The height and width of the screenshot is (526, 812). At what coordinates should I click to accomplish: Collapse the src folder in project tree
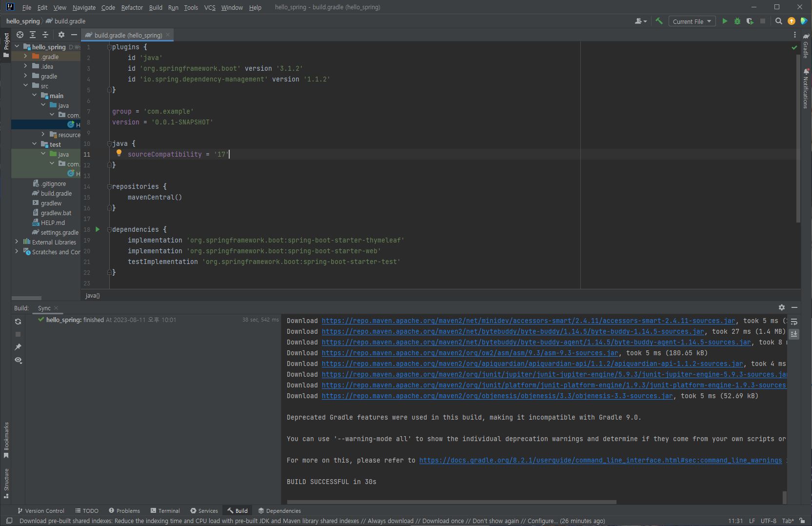(x=26, y=85)
